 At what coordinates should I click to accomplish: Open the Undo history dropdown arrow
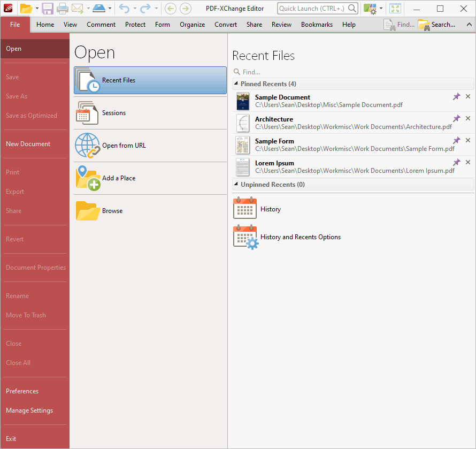135,9
